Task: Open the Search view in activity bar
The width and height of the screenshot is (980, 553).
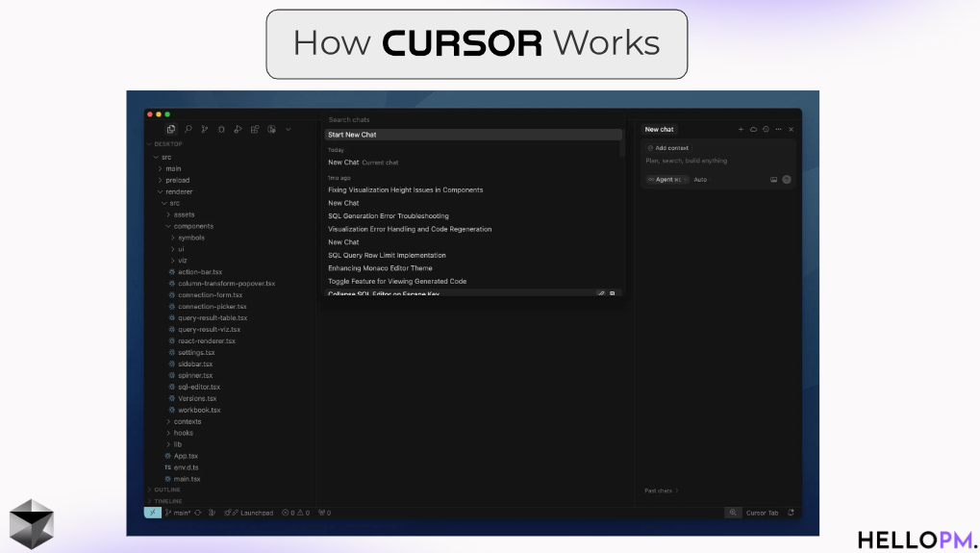Action: click(x=188, y=129)
